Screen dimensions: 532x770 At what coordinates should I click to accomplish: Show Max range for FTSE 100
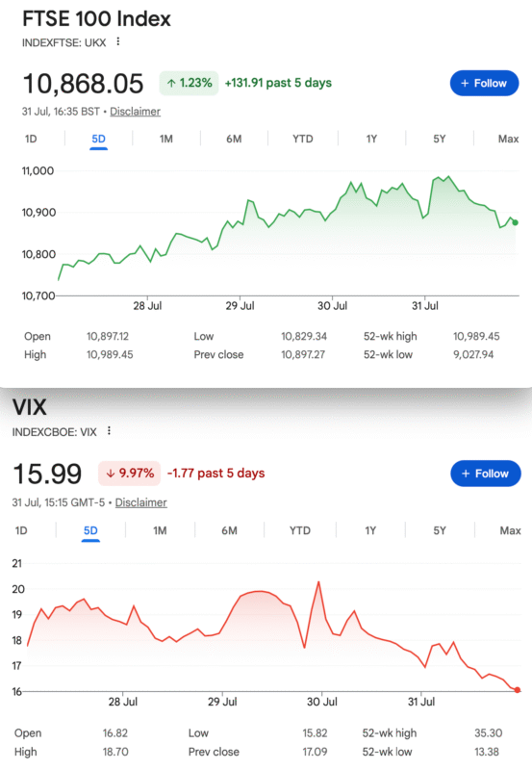tap(508, 139)
